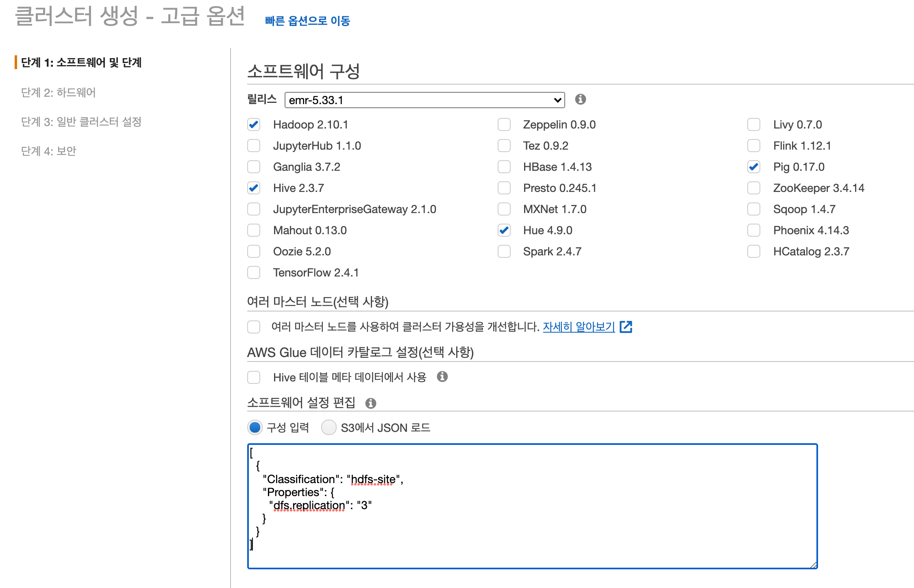This screenshot has width=914, height=588.
Task: Select S3에서 JSON 로드 radio option
Action: pos(329,427)
